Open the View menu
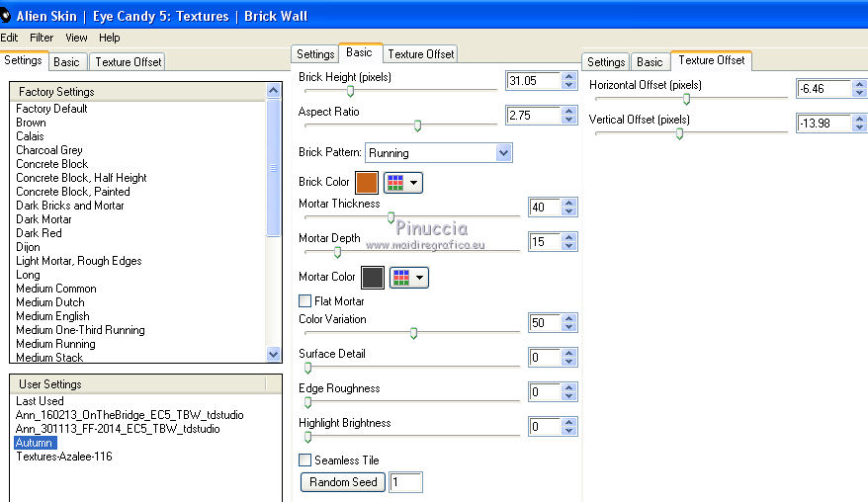 click(76, 38)
